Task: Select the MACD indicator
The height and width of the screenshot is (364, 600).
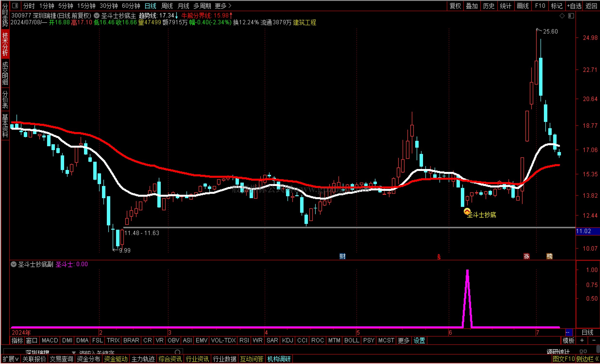Action: tap(50, 340)
